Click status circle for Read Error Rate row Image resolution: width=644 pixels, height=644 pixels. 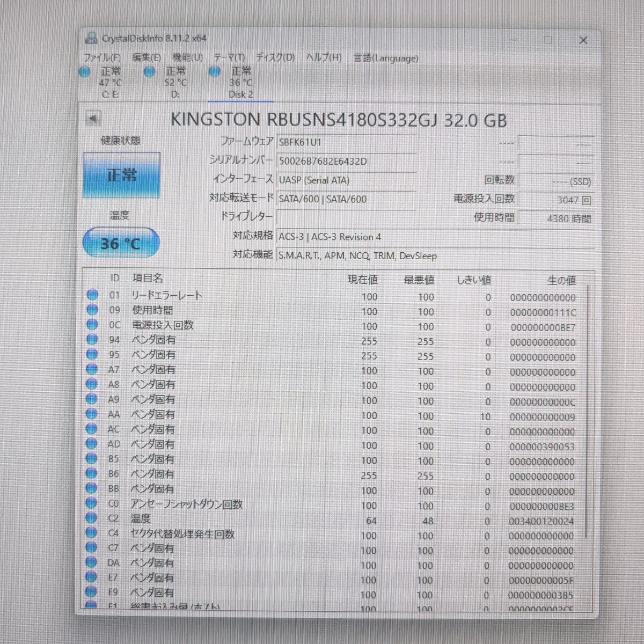[x=92, y=295]
